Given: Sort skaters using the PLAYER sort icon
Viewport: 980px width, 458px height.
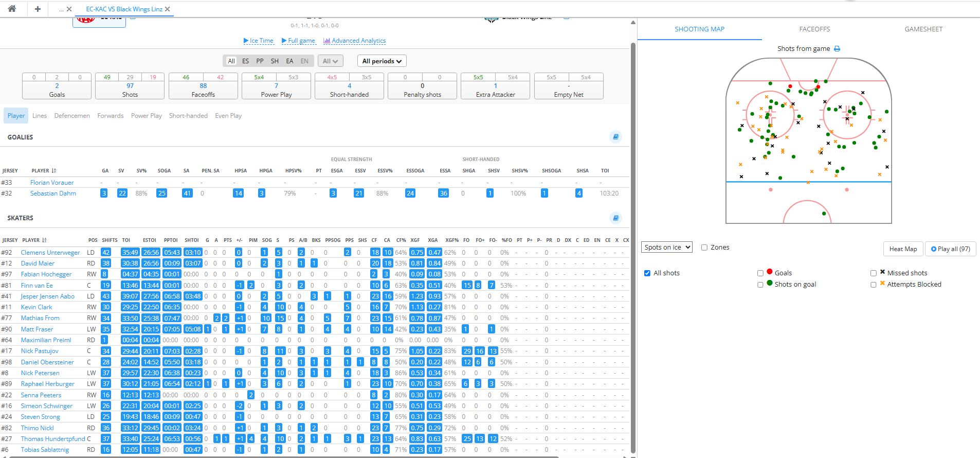Looking at the screenshot, I should click(x=44, y=240).
